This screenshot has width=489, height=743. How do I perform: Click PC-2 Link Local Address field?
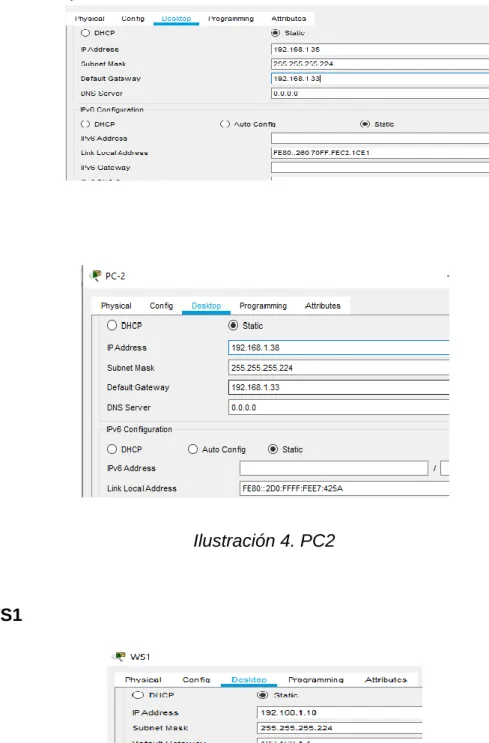[344, 488]
